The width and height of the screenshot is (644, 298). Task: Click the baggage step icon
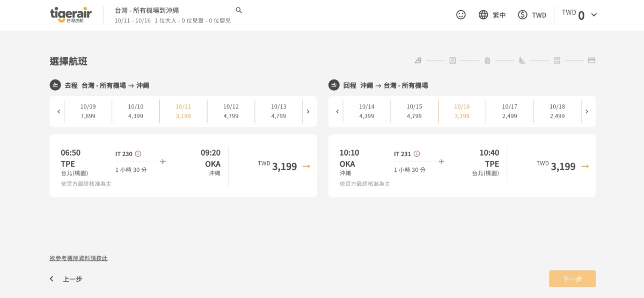point(487,61)
